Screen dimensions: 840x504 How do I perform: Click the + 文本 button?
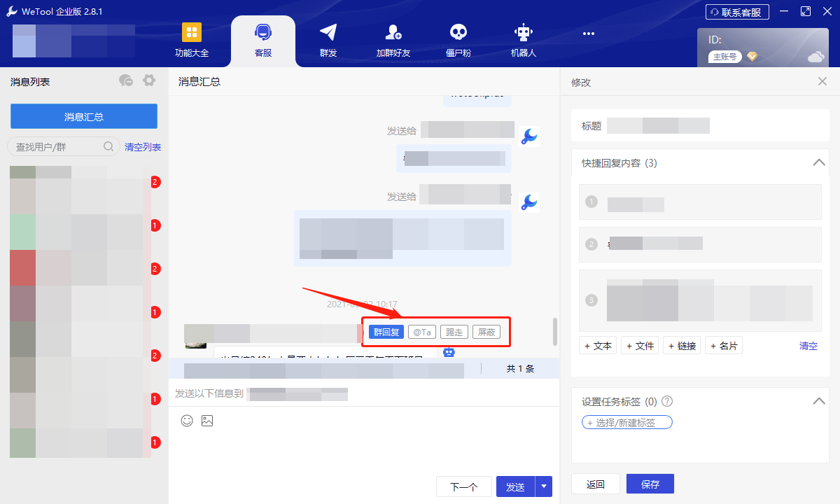[x=598, y=346]
